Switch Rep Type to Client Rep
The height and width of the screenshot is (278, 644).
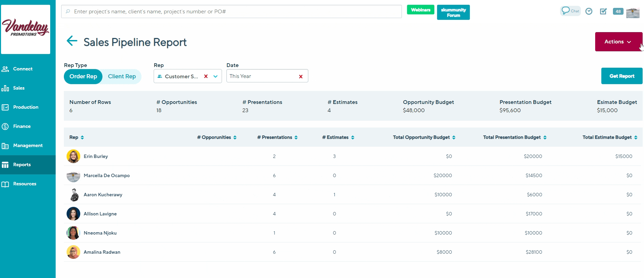pyautogui.click(x=122, y=76)
